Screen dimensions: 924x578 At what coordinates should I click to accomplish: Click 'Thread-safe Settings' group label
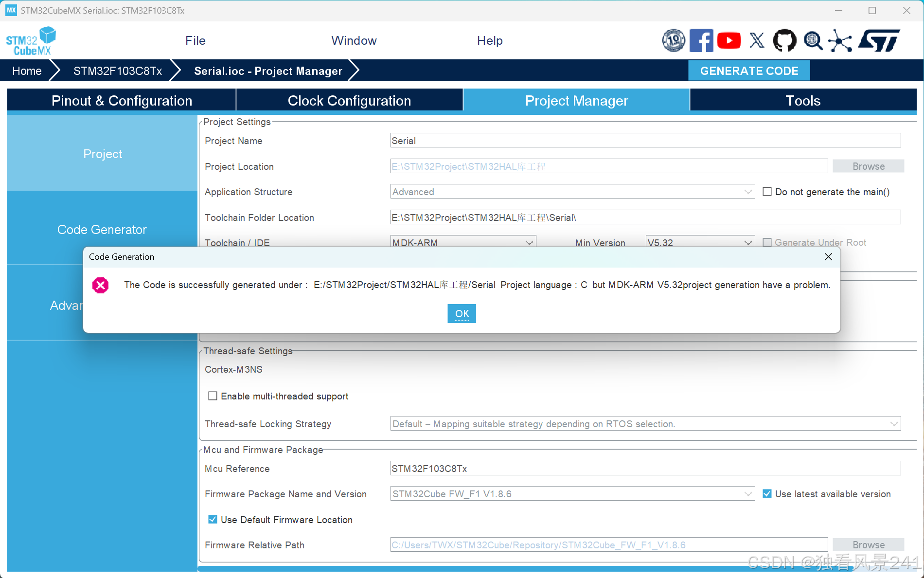[x=248, y=351]
